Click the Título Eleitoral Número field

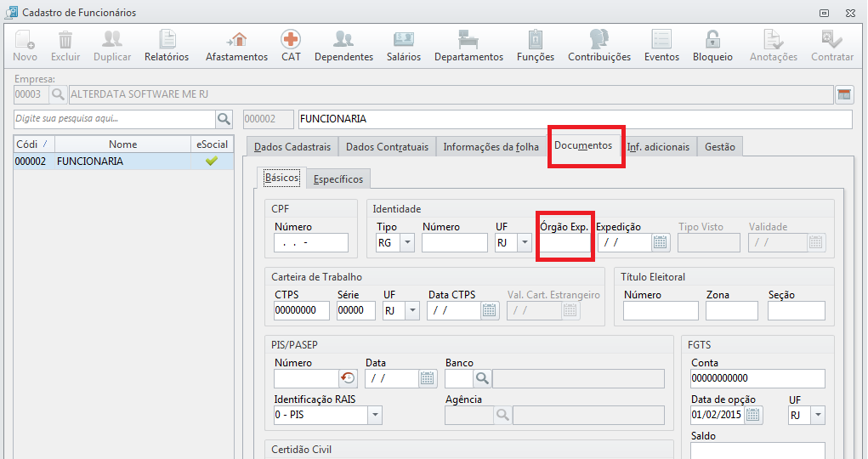pos(661,310)
